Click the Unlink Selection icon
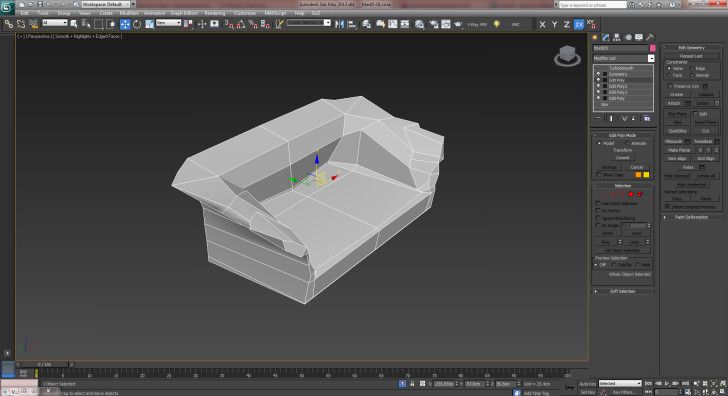This screenshot has height=396, width=728. pyautogui.click(x=21, y=24)
